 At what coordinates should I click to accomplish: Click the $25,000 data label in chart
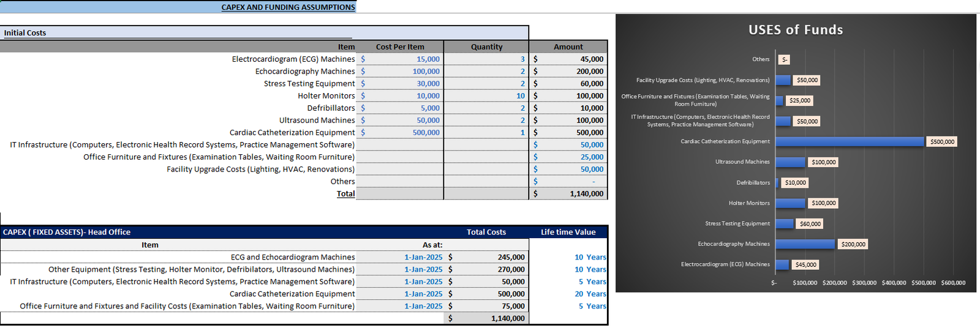[799, 100]
